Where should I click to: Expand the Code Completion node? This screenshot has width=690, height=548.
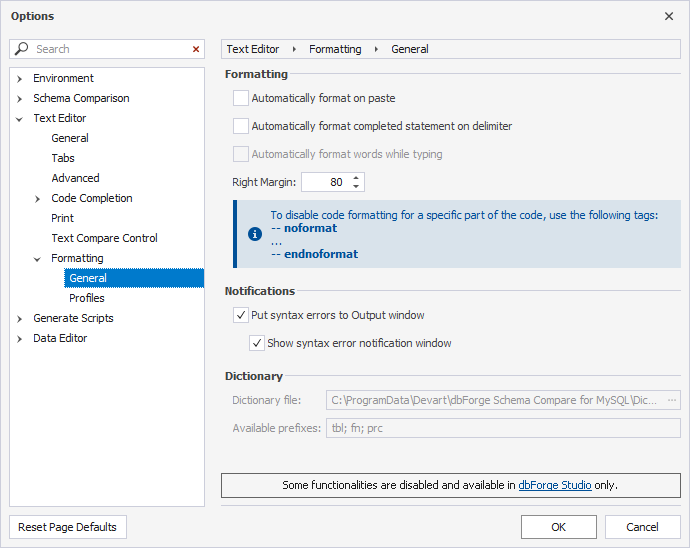(37, 199)
